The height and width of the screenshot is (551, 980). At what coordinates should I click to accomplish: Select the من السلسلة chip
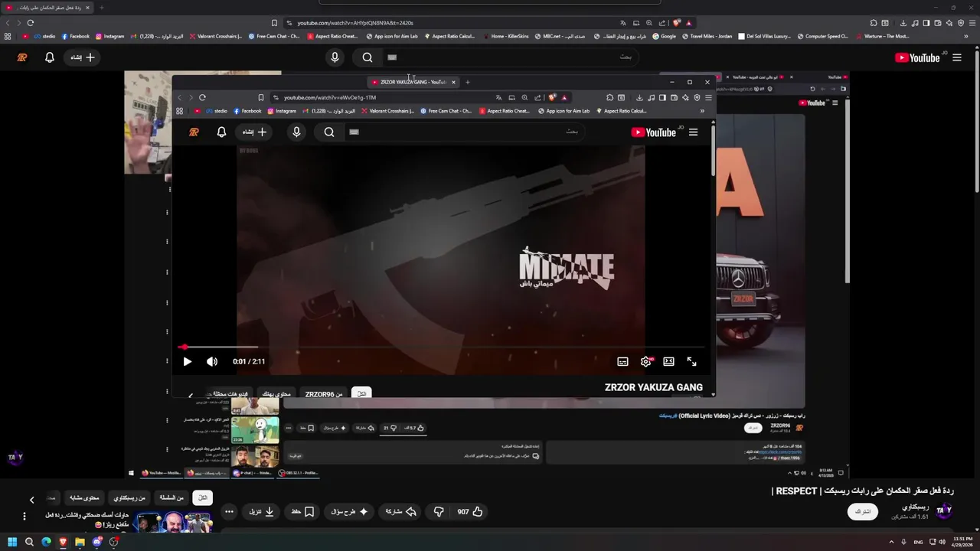(x=171, y=497)
